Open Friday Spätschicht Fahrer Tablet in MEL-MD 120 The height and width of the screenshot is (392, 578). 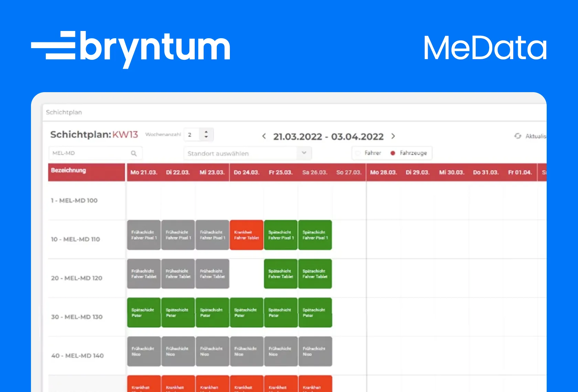(280, 274)
